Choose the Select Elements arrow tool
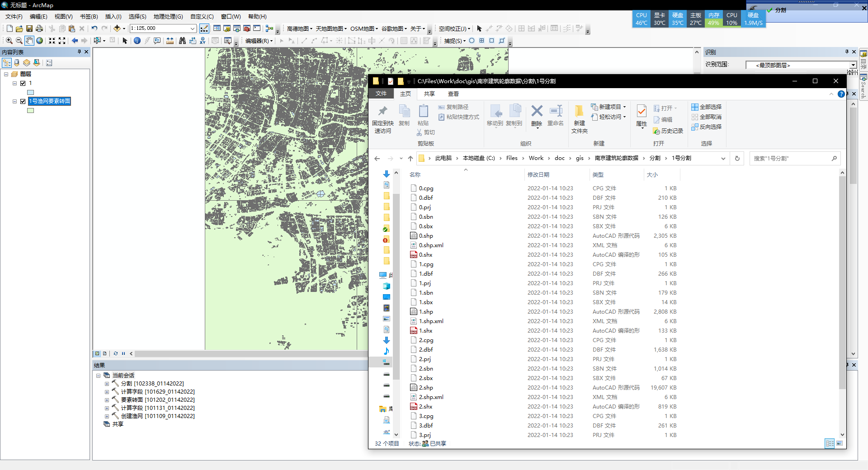 pyautogui.click(x=125, y=41)
